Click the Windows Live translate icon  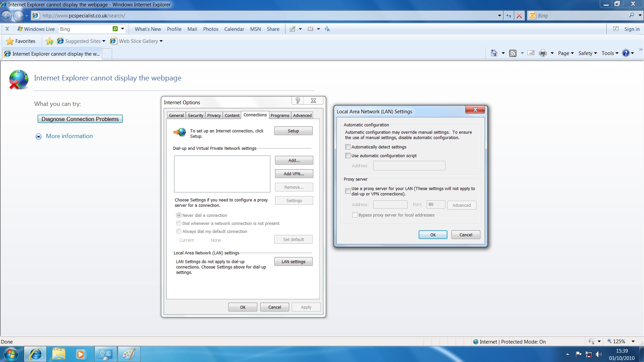coord(327,29)
